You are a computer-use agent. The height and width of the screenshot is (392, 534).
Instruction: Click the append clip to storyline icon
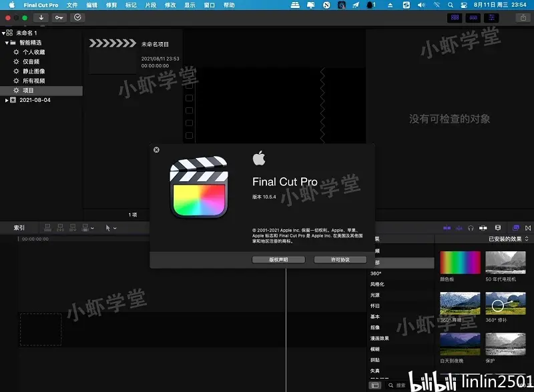(73, 227)
